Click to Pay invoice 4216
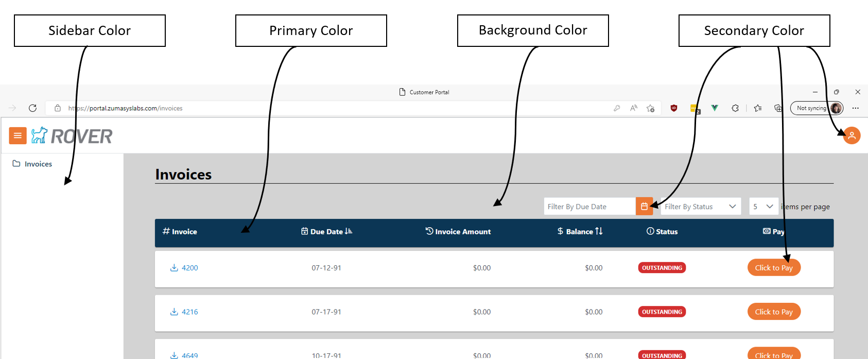The image size is (868, 359). click(773, 312)
